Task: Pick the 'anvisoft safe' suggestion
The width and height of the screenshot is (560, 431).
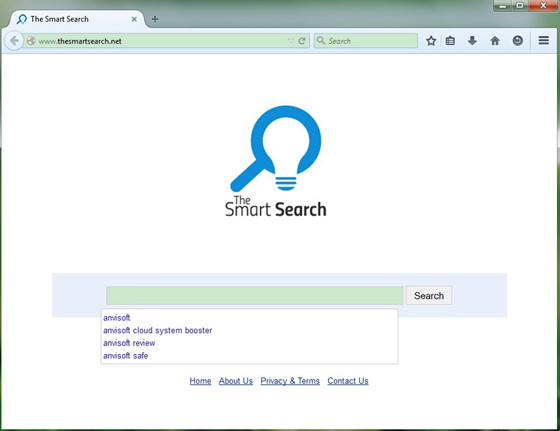Action: point(125,356)
